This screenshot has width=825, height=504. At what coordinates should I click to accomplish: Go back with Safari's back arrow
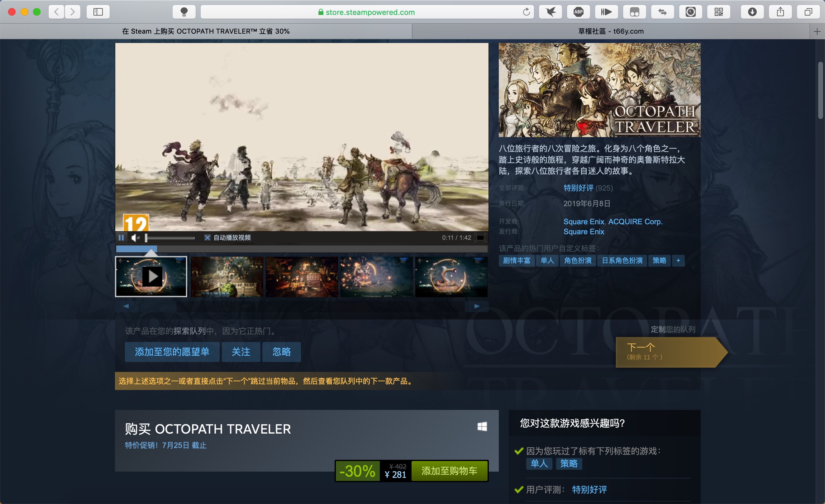(57, 12)
